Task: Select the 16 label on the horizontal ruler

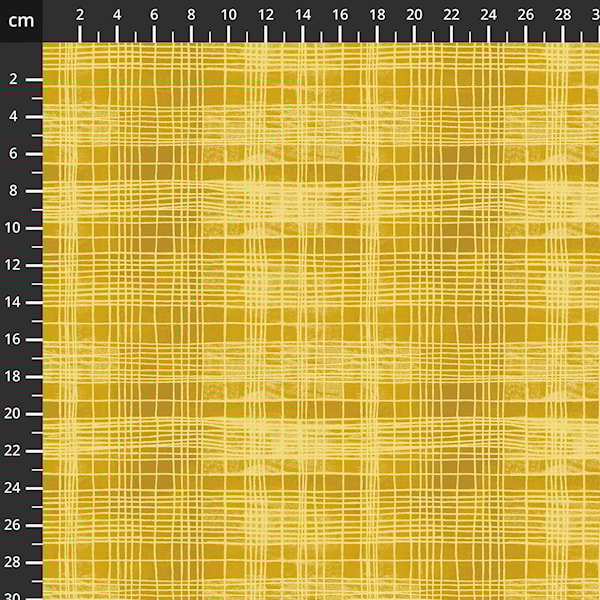Action: (x=340, y=15)
